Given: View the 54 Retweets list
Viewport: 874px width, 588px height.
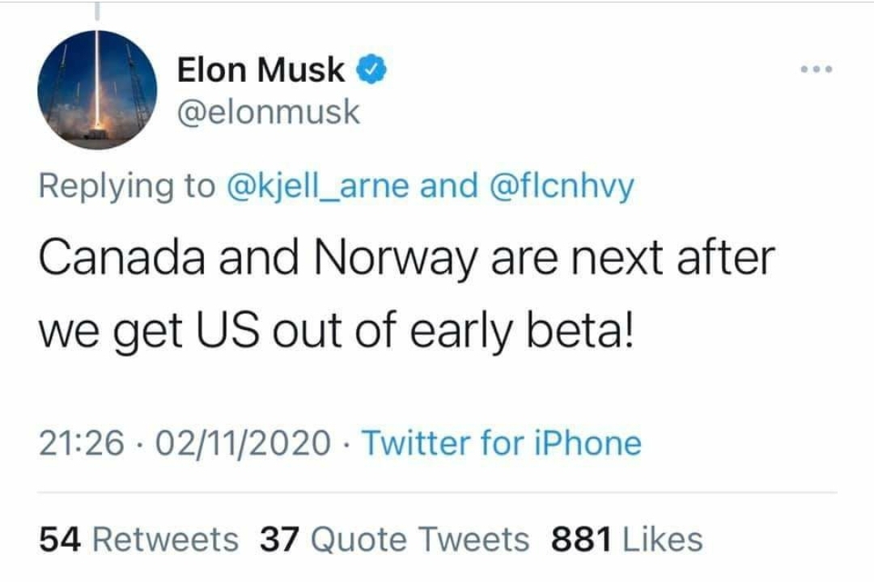Looking at the screenshot, I should click(x=139, y=539).
